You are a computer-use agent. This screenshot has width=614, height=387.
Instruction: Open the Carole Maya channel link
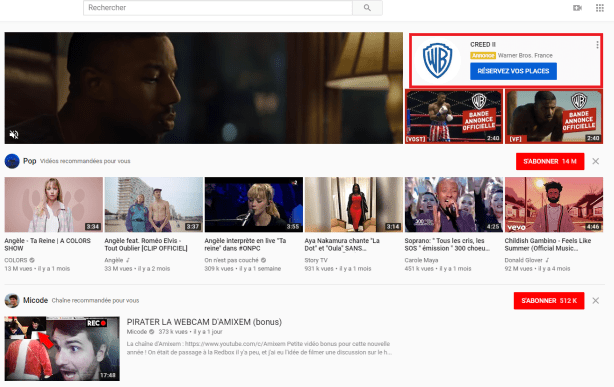[x=421, y=260]
